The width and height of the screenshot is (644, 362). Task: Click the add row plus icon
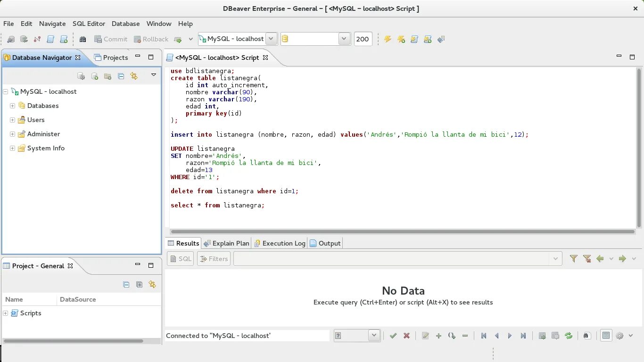point(438,336)
